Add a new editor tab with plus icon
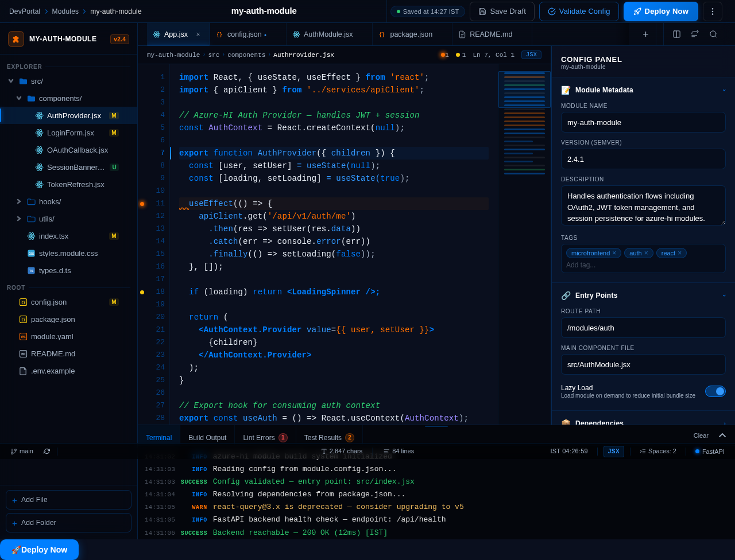735x560 pixels. point(645,34)
